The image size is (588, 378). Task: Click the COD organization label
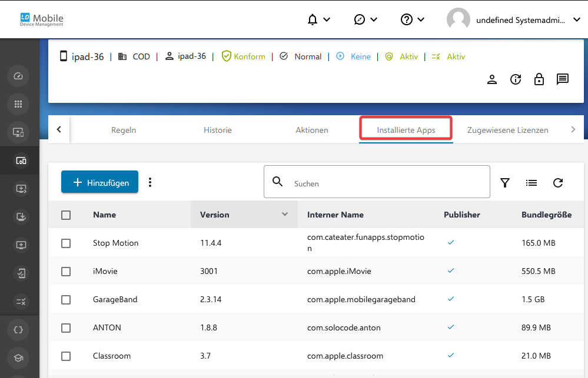(x=141, y=56)
